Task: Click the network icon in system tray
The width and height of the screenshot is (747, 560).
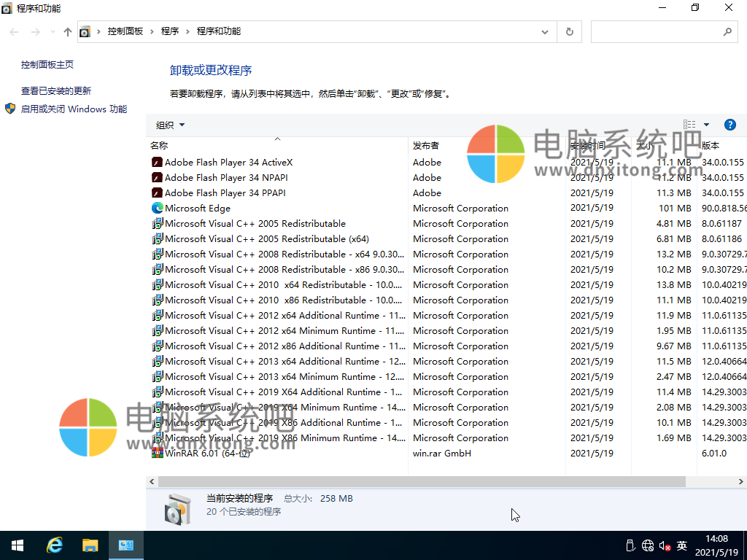Action: 647,545
